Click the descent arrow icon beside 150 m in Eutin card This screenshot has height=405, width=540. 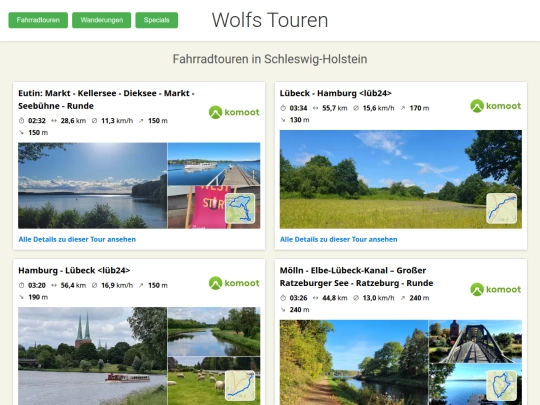tap(21, 133)
